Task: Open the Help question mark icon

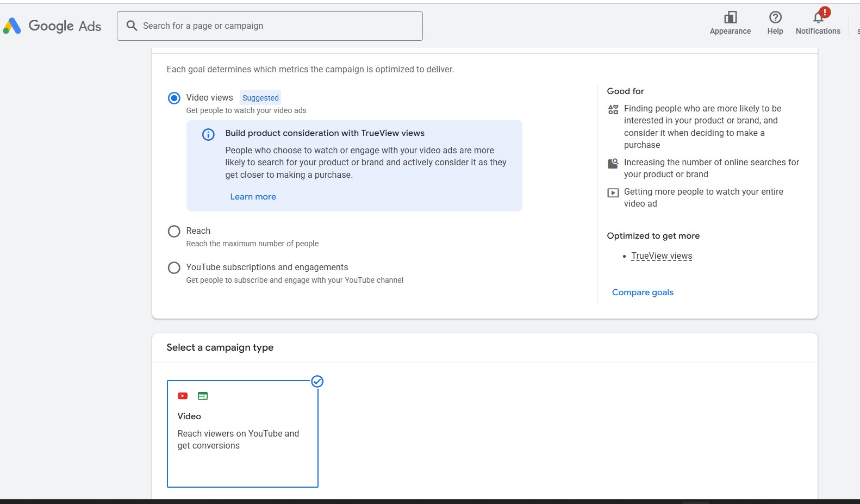Action: [775, 17]
